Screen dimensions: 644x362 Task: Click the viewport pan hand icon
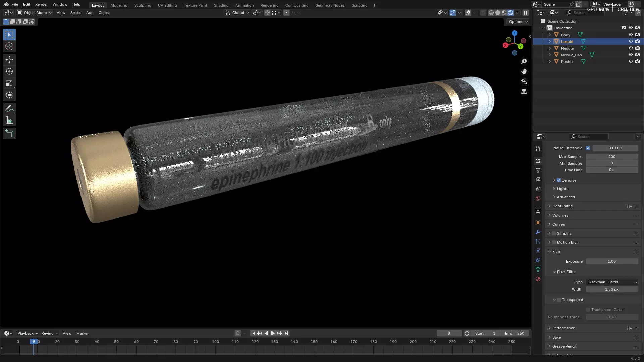point(524,71)
